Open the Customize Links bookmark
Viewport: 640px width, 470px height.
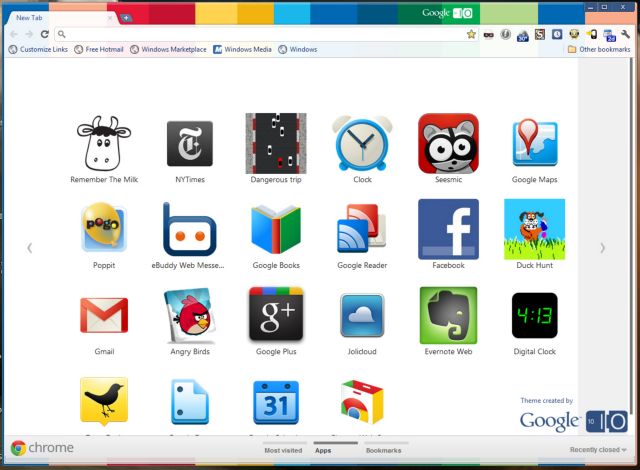pyautogui.click(x=38, y=49)
